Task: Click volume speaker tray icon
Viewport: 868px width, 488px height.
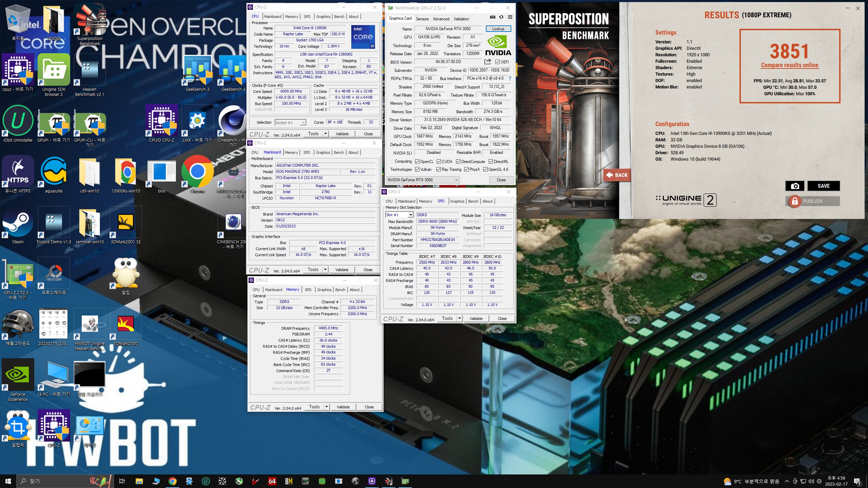Action: 811,481
